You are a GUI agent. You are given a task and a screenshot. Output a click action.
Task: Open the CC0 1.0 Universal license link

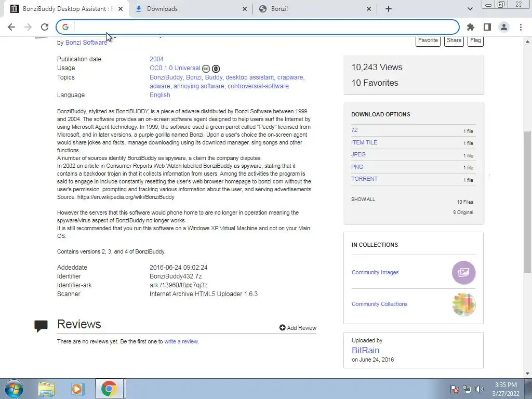coord(175,68)
